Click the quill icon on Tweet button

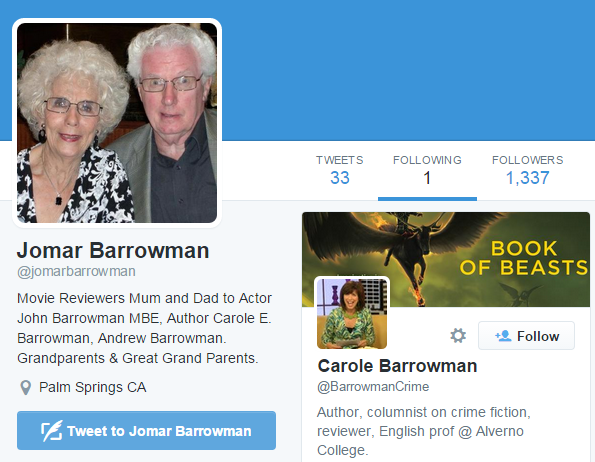(x=52, y=431)
